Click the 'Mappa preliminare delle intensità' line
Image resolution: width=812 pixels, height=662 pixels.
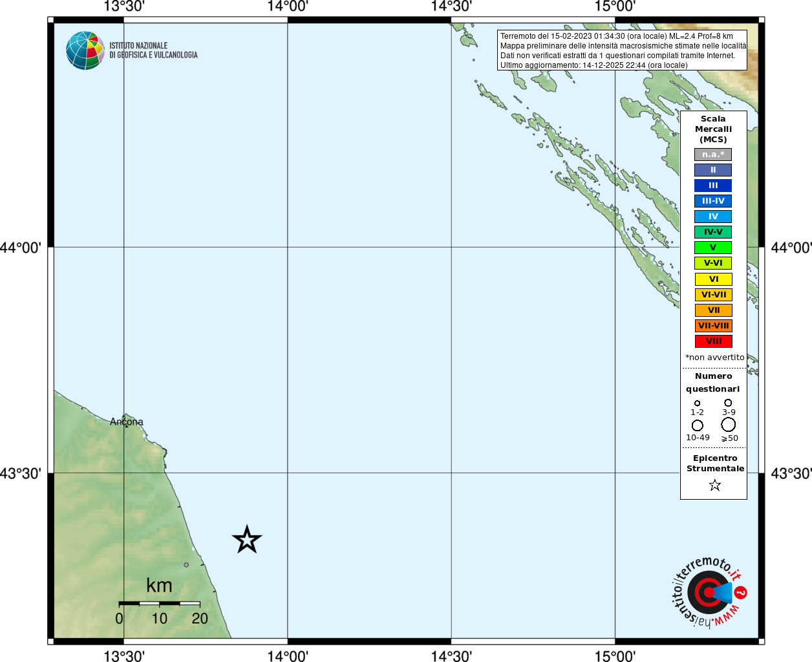point(623,46)
